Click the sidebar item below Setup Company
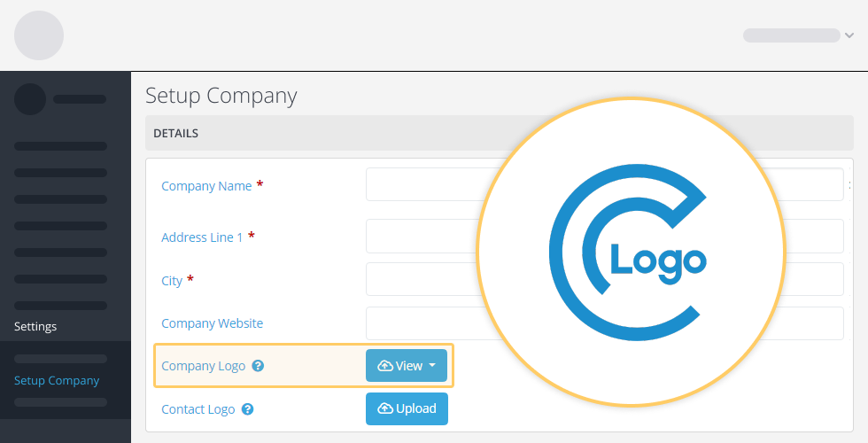The image size is (868, 443). pyautogui.click(x=60, y=402)
